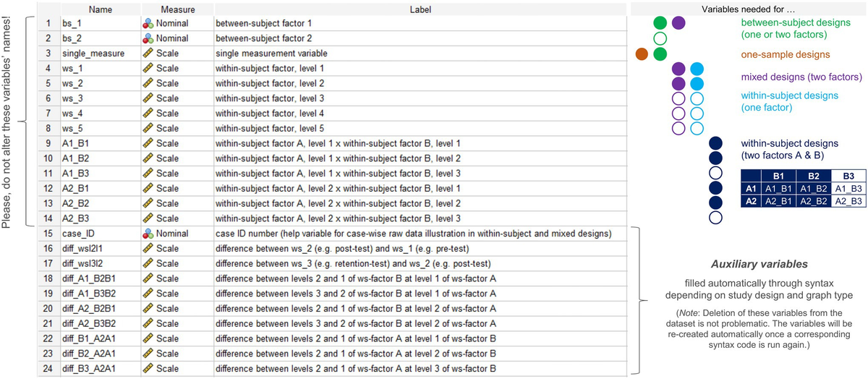The image size is (868, 379).
Task: Select row number 9 header
Action: click(x=48, y=143)
